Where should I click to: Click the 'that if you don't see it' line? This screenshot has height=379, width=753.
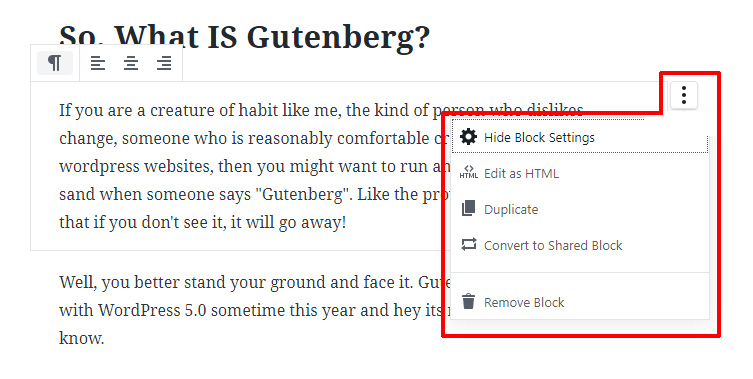pos(202,222)
